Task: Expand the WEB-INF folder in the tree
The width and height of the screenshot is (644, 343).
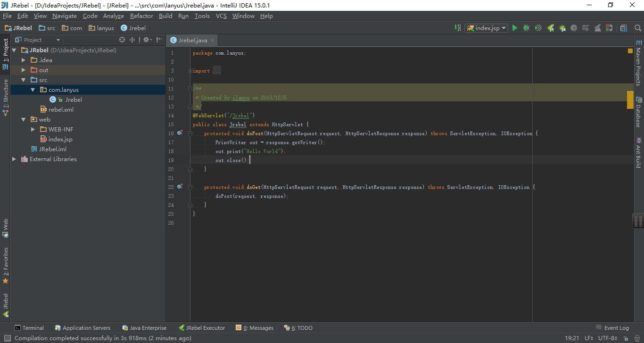Action: pos(33,130)
